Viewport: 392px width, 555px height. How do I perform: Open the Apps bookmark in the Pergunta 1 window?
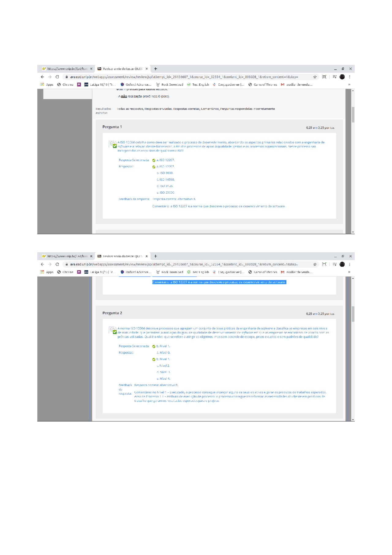click(x=47, y=85)
